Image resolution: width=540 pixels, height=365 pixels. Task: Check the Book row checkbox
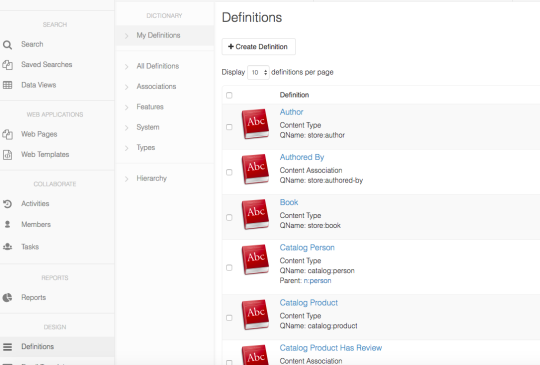229,217
